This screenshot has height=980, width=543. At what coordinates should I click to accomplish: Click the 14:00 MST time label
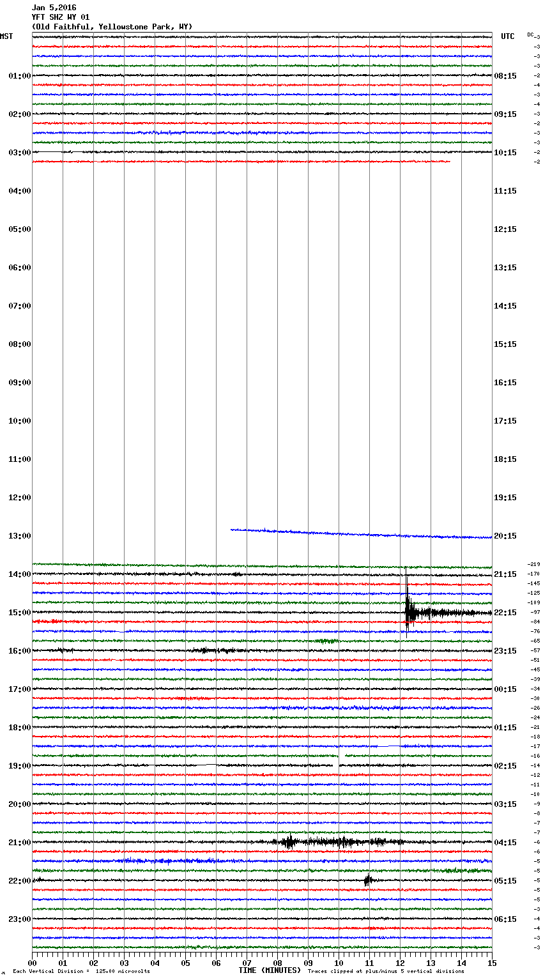click(20, 574)
